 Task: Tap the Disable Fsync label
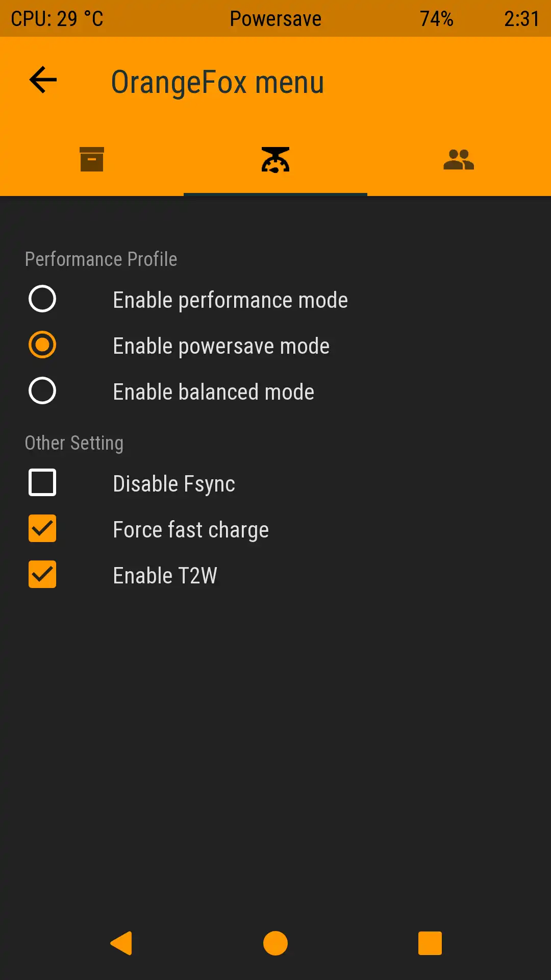click(x=174, y=484)
